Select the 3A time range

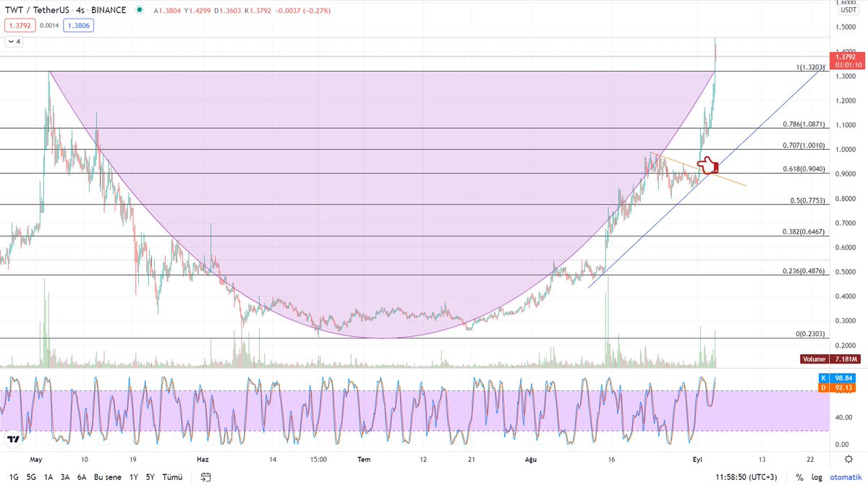65,477
